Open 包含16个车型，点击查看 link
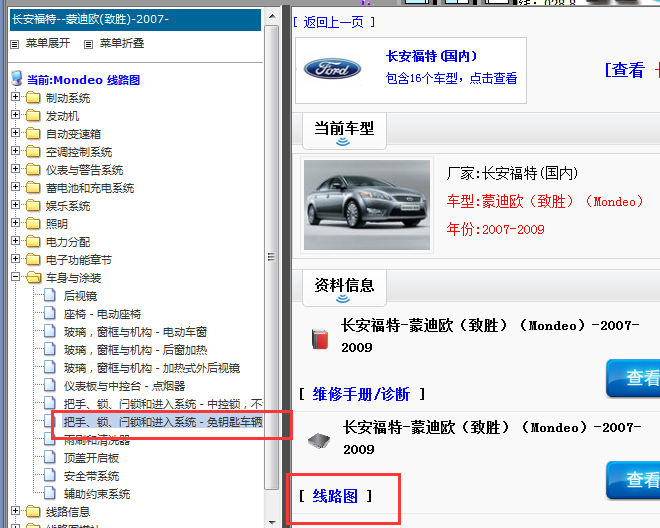 pos(451,78)
